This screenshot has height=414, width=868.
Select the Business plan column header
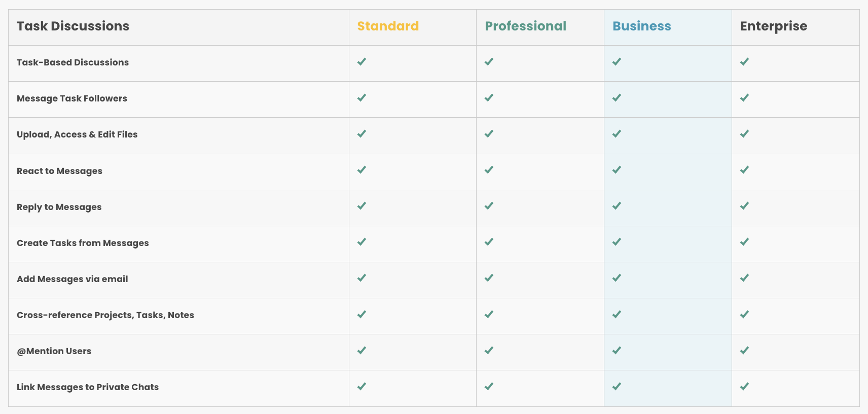click(642, 26)
